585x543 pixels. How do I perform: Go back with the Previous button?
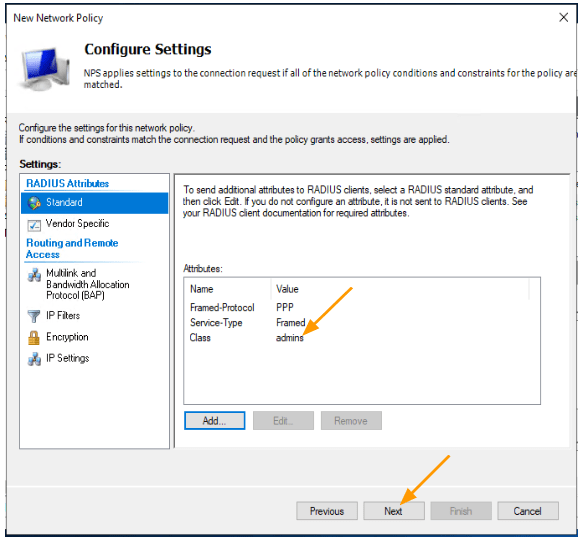click(x=327, y=512)
